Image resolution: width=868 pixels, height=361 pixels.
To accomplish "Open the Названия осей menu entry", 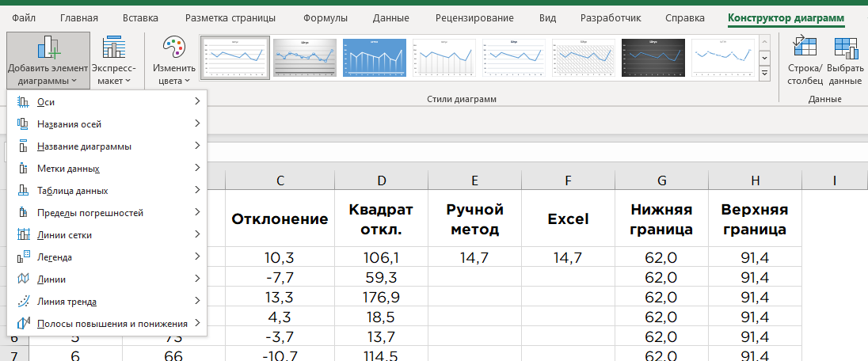I will click(x=107, y=124).
